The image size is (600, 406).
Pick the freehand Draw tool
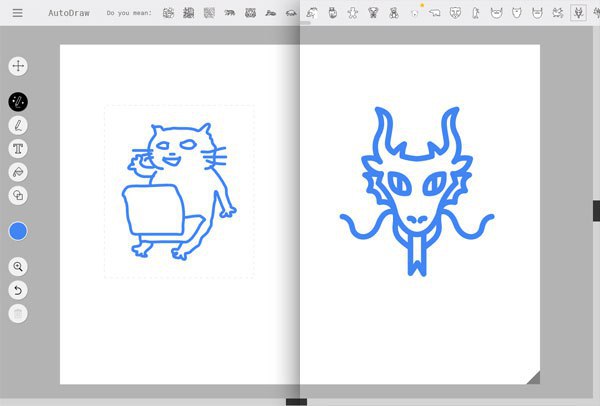(x=18, y=125)
